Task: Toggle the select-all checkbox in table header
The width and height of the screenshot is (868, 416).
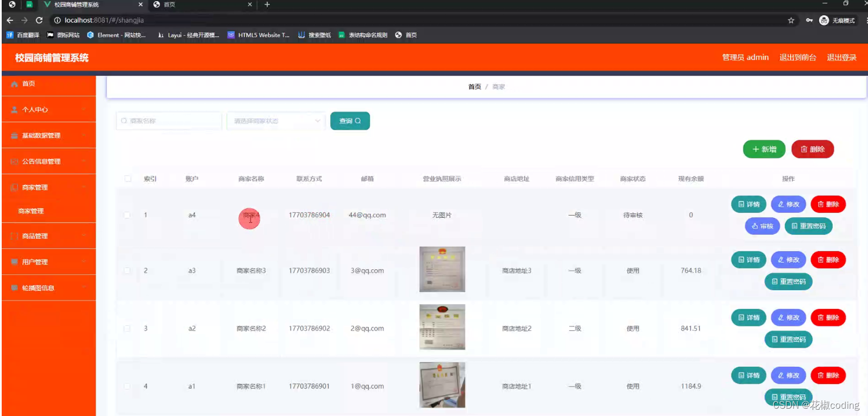Action: (x=127, y=178)
